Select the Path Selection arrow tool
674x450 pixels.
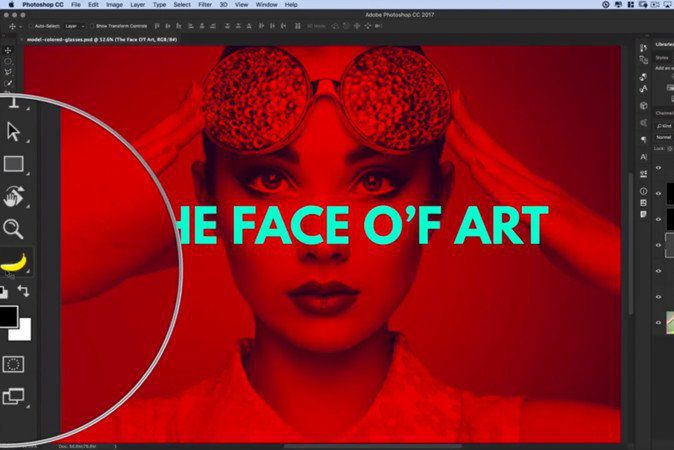tap(14, 132)
